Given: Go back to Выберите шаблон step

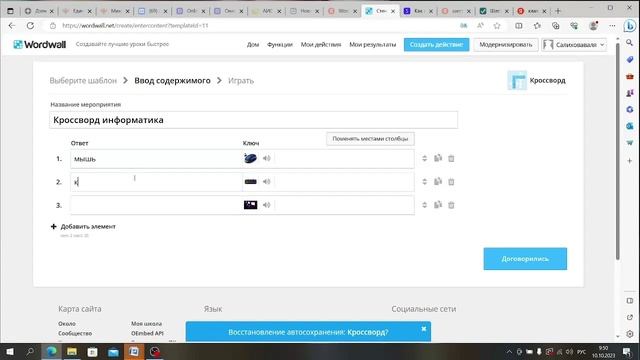Looking at the screenshot, I should tap(83, 81).
